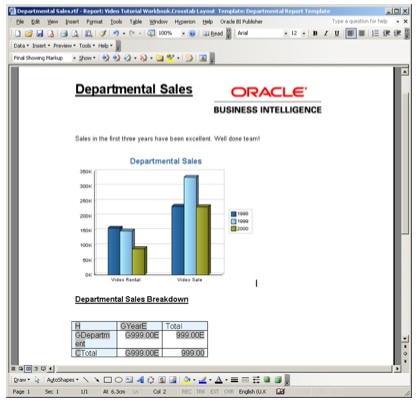Open Print Preview magnifier icon
Image resolution: width=417 pixels, height=407 pixels.
76,33
